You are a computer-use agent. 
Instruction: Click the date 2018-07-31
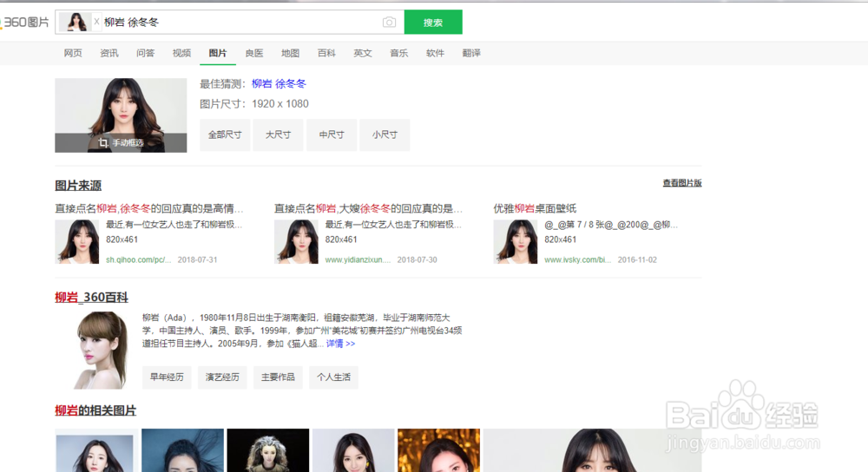click(x=197, y=259)
